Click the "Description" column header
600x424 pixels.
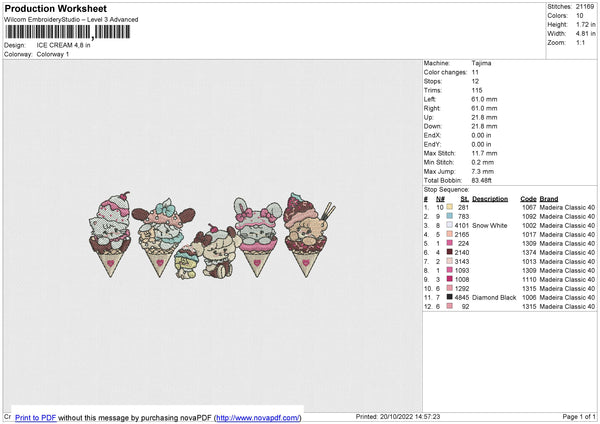[490, 199]
